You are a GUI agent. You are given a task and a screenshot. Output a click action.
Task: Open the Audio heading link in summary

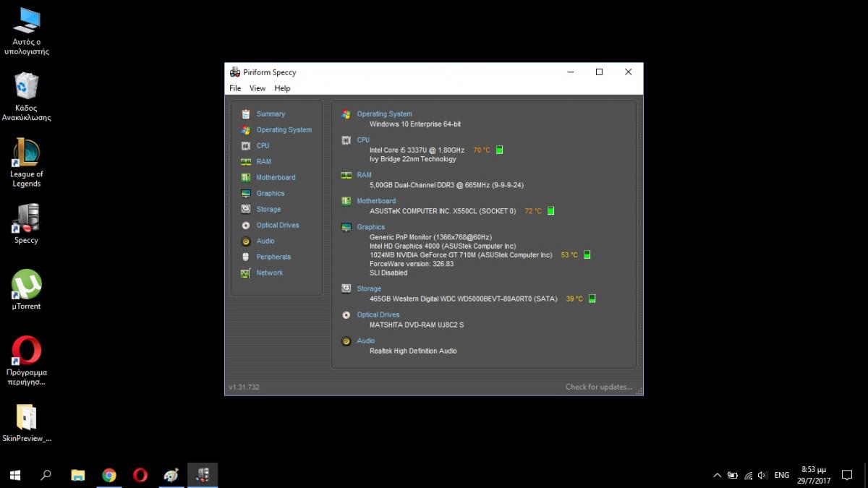366,341
